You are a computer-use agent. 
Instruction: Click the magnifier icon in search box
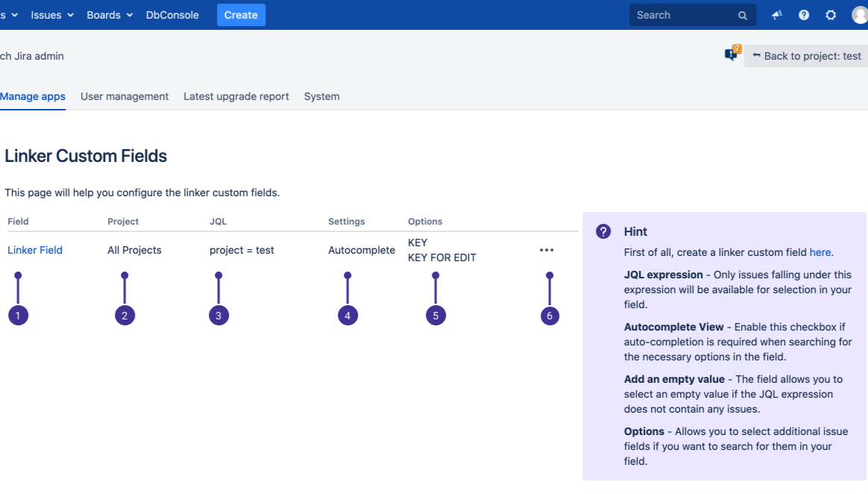click(x=742, y=16)
